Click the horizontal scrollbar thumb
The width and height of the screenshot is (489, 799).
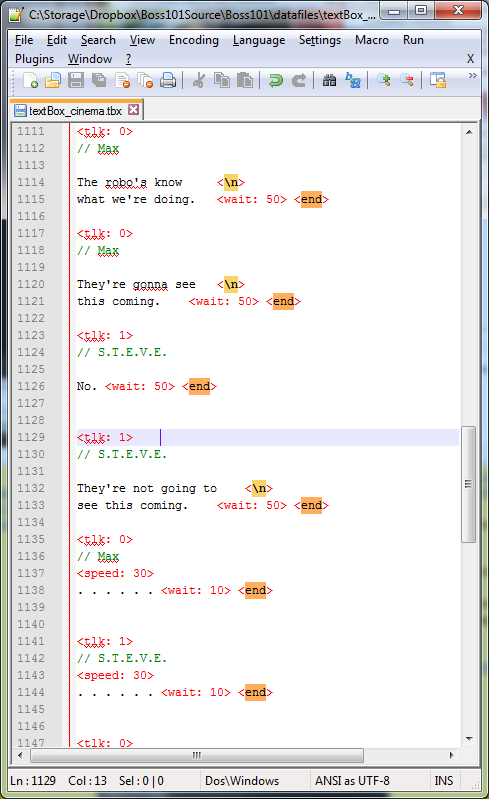pyautogui.click(x=197, y=755)
